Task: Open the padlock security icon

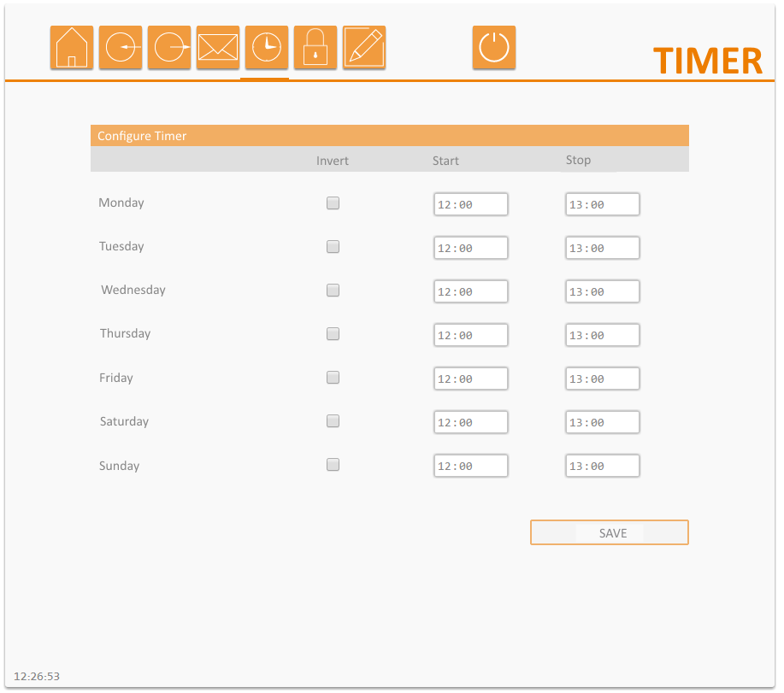Action: (x=315, y=48)
